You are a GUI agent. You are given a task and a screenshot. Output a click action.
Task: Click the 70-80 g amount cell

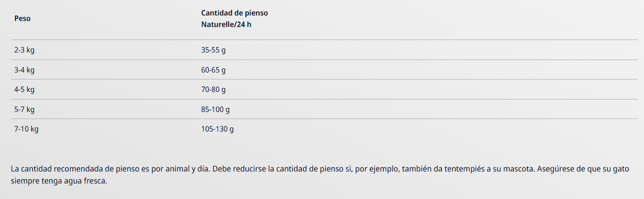(x=213, y=89)
